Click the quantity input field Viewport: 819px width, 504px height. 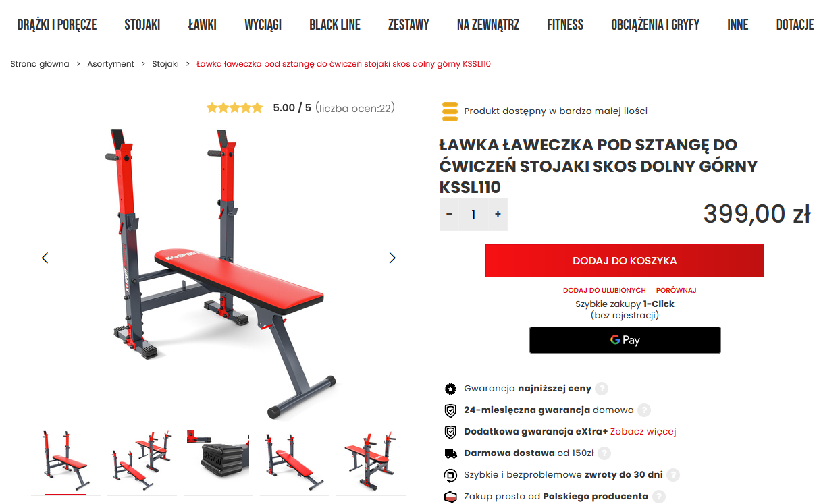click(473, 214)
